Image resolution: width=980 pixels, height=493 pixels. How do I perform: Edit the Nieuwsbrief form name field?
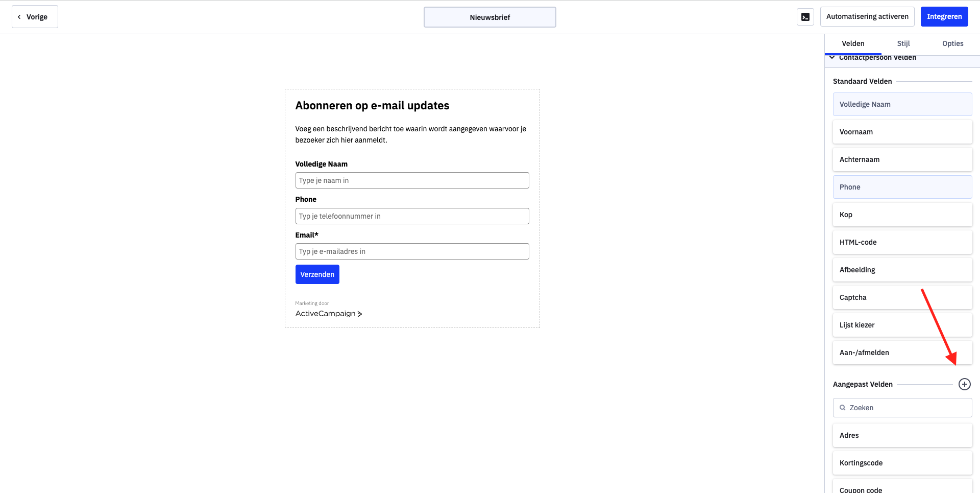point(490,17)
